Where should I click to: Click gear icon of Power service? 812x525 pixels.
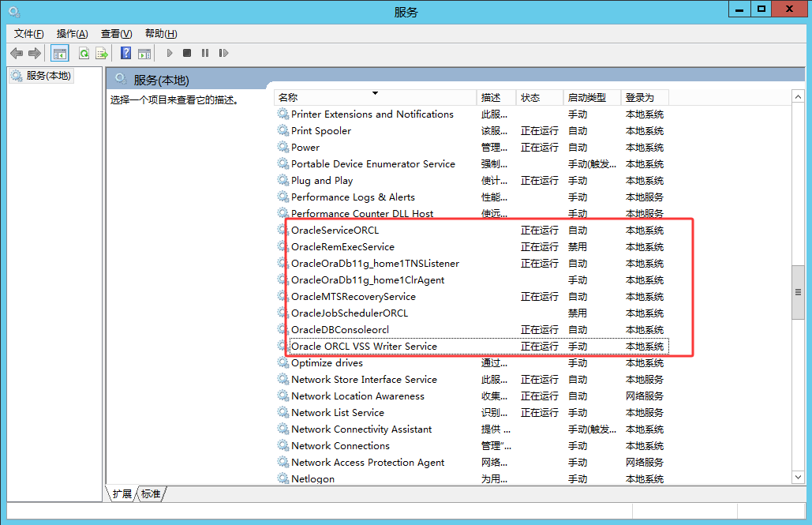pyautogui.click(x=283, y=147)
